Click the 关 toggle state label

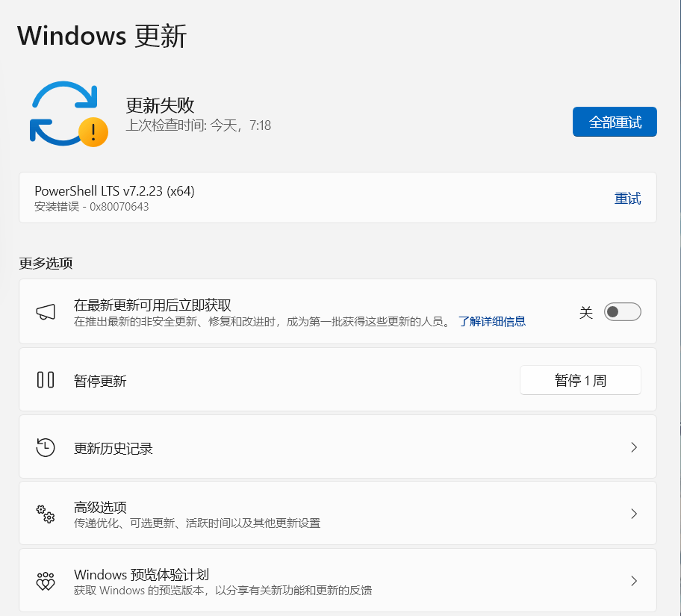pos(586,312)
